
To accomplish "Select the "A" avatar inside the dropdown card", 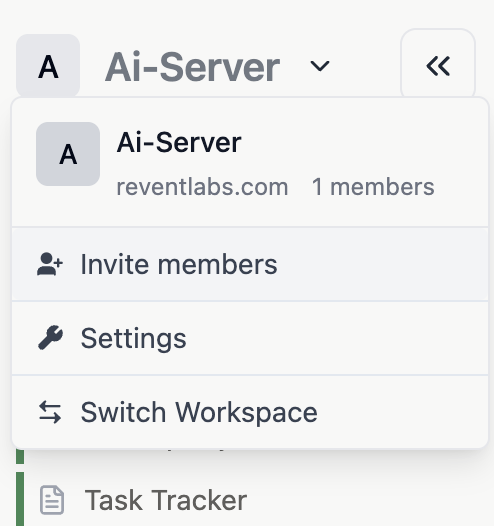I will 68,154.
